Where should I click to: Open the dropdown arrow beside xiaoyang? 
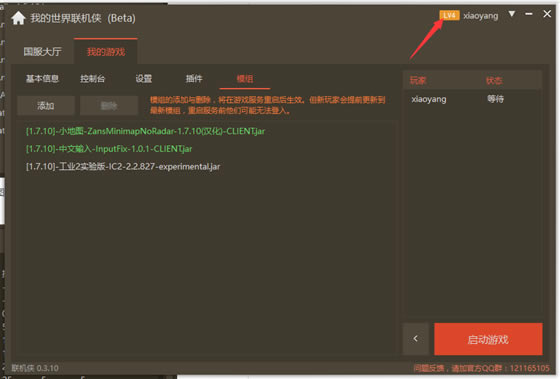pyautogui.click(x=512, y=14)
